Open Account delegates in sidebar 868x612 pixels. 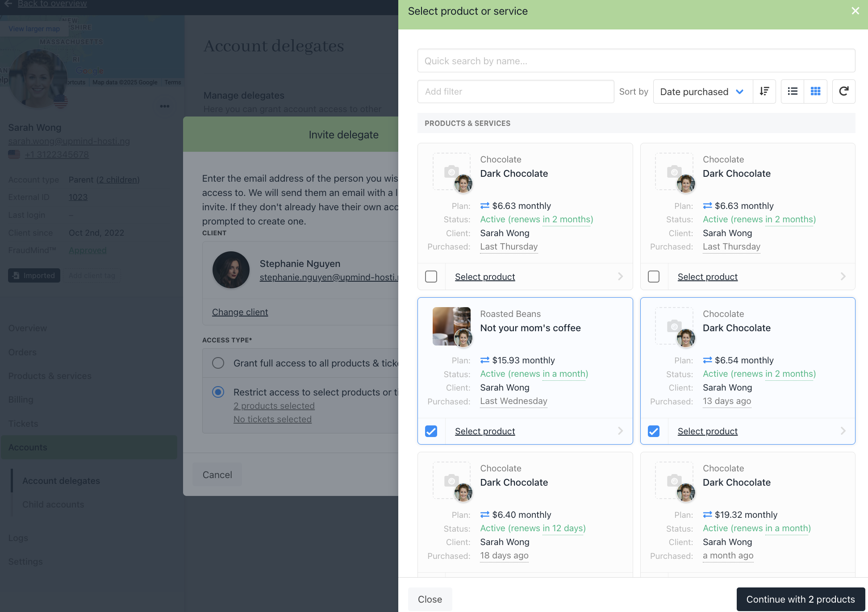click(61, 481)
